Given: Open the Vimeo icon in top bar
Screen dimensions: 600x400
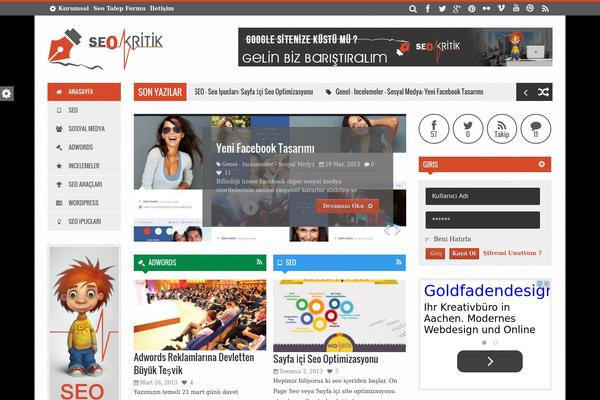Looking at the screenshot, I should [x=501, y=8].
